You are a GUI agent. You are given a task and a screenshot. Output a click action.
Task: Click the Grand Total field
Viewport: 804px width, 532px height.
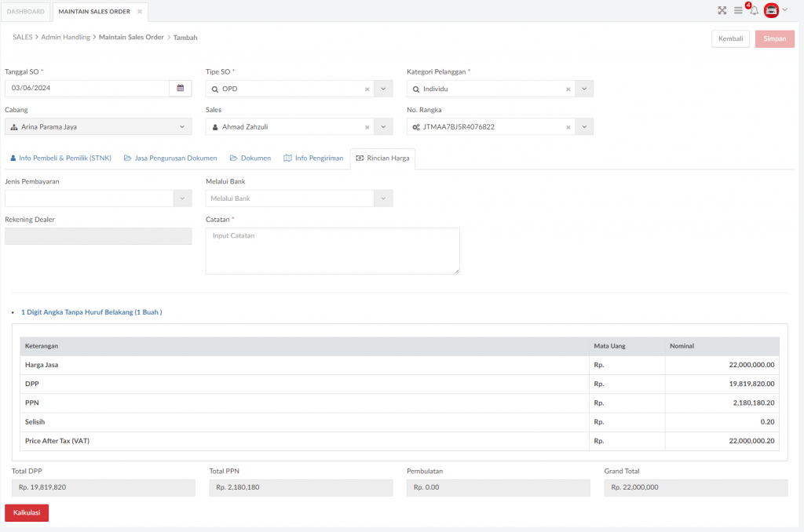pyautogui.click(x=696, y=487)
